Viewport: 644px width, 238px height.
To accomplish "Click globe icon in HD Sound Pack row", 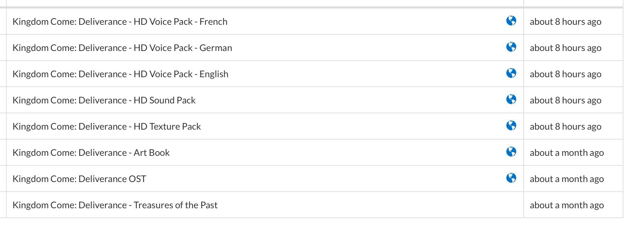I will click(511, 100).
